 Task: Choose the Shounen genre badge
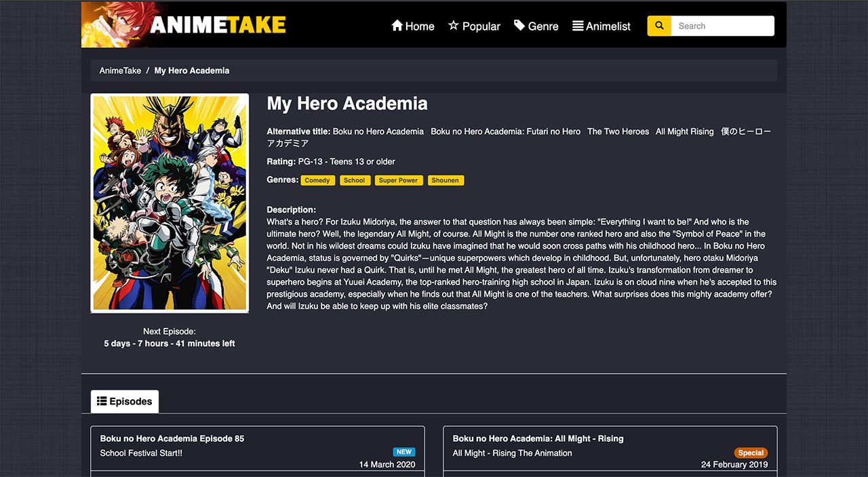pos(446,180)
